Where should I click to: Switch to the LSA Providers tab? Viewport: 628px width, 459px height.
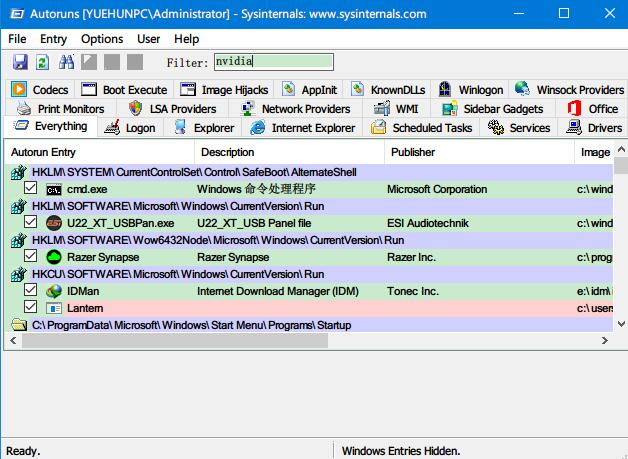pos(173,109)
